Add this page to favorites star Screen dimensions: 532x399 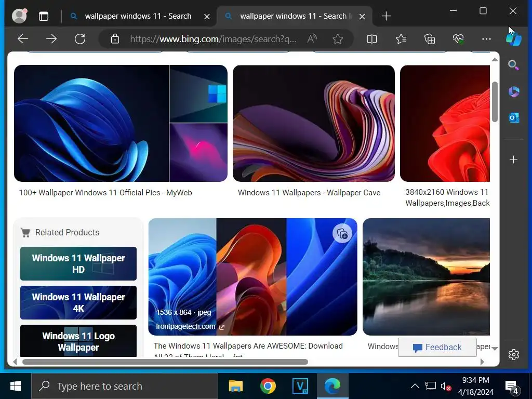pyautogui.click(x=338, y=39)
